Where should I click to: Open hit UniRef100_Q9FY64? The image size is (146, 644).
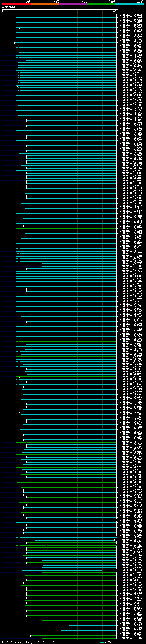coord(131,17)
